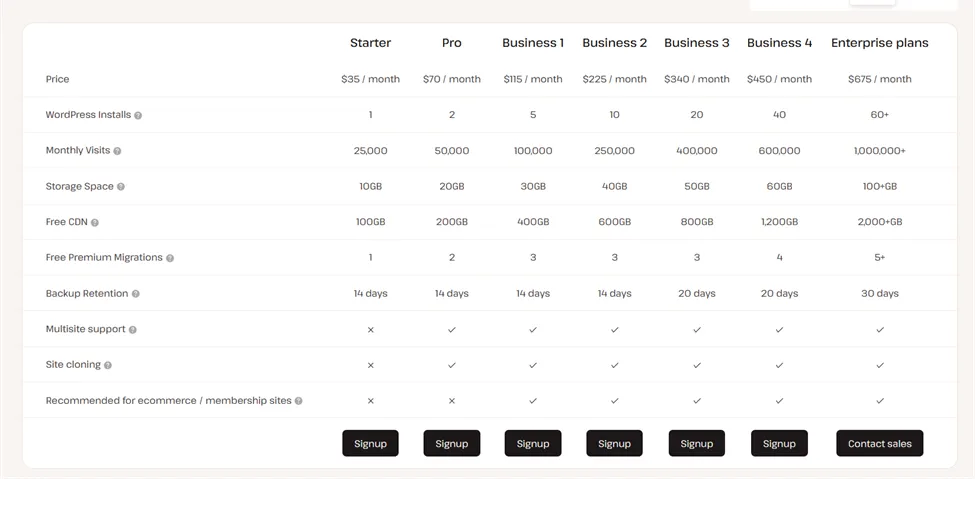Click the Price row label
The image size is (975, 515).
57,79
